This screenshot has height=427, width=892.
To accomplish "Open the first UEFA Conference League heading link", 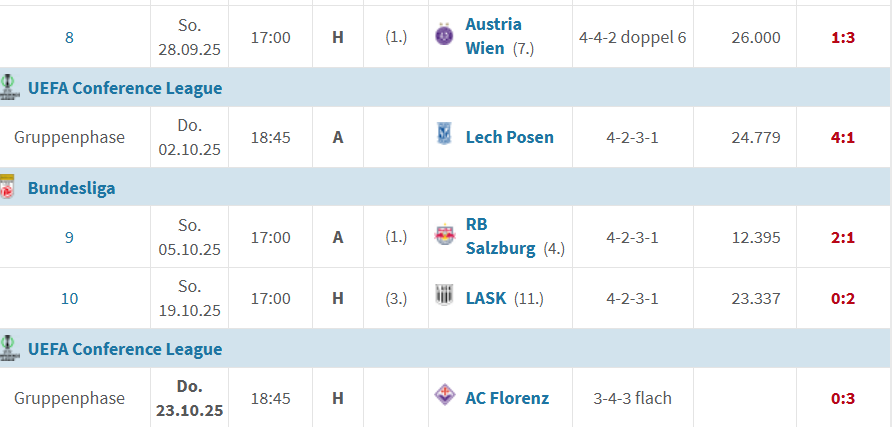I will [125, 88].
